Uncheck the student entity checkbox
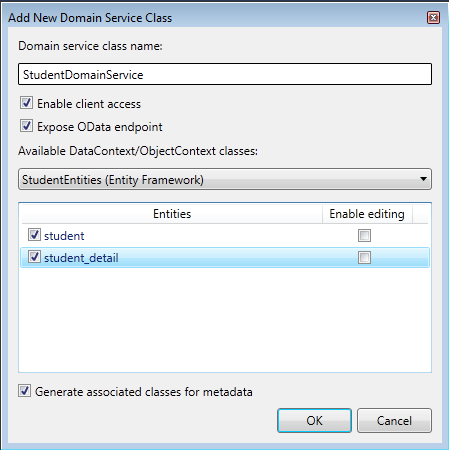The width and height of the screenshot is (449, 450). (x=34, y=235)
